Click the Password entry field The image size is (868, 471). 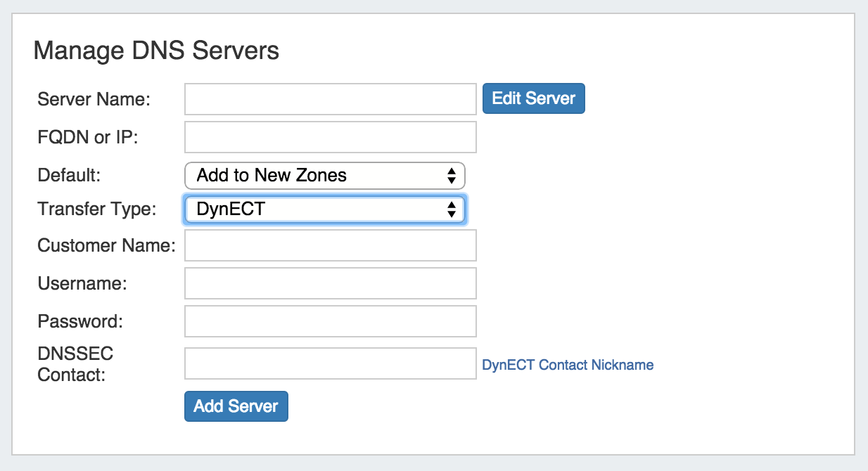pyautogui.click(x=330, y=321)
